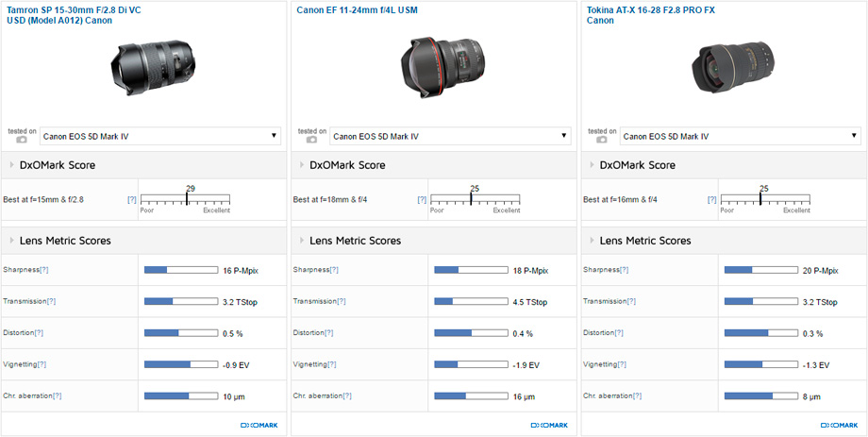Open Distortion [?] help in the Canon 11-24mm panel
The width and height of the screenshot is (868, 437).
pos(329,333)
